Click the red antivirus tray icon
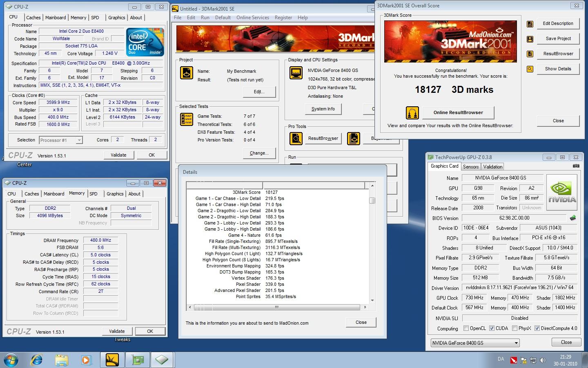 (x=513, y=360)
